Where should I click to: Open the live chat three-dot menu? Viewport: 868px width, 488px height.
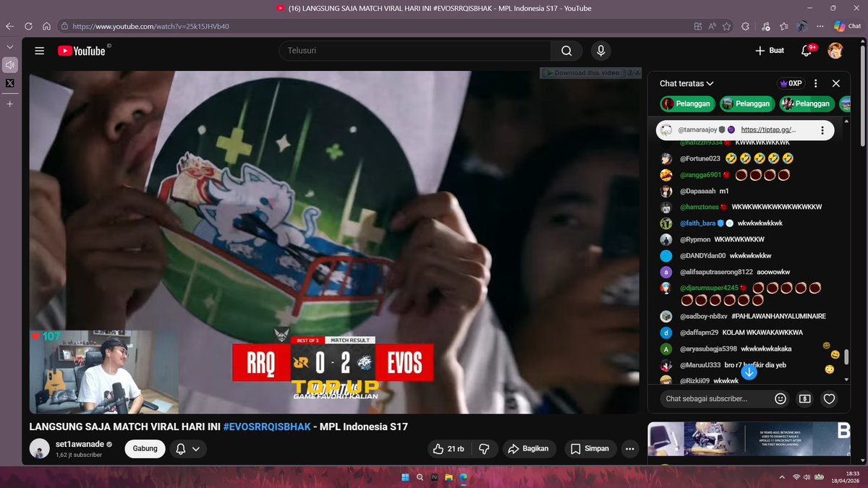coord(816,83)
